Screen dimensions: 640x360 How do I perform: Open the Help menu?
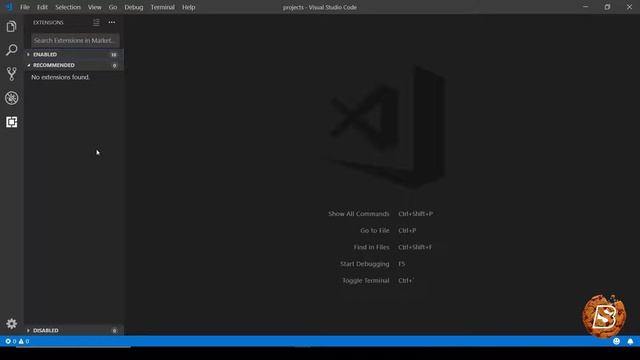coord(188,7)
